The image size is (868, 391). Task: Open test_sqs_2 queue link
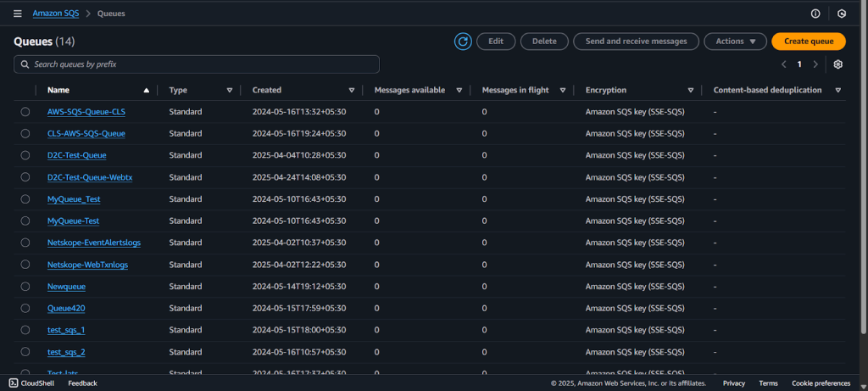tap(66, 352)
